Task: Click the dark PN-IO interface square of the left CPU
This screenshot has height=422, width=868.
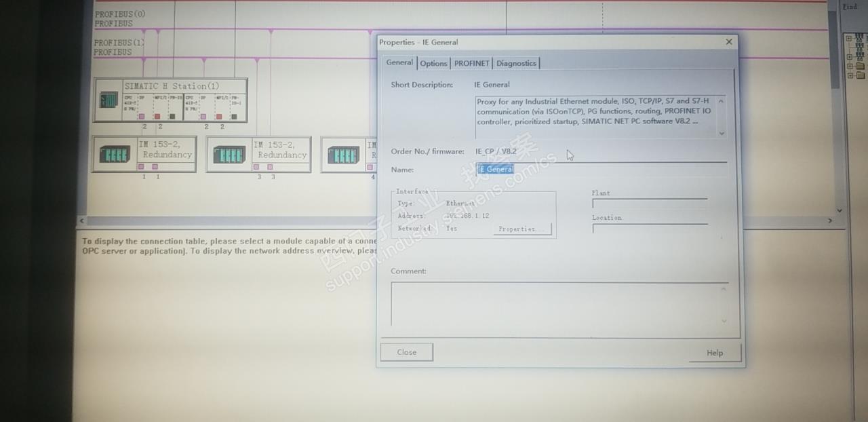Action: (x=172, y=116)
